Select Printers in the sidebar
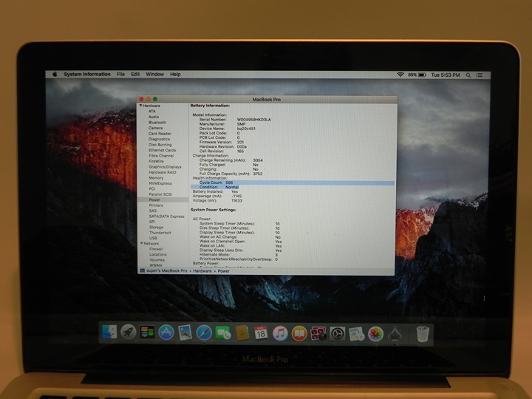Image resolution: width=532 pixels, height=399 pixels. (x=156, y=205)
